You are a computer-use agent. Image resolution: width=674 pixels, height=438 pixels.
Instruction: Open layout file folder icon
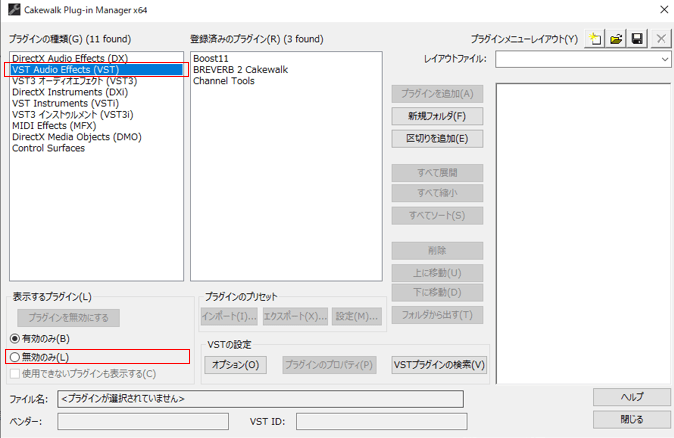[616, 39]
